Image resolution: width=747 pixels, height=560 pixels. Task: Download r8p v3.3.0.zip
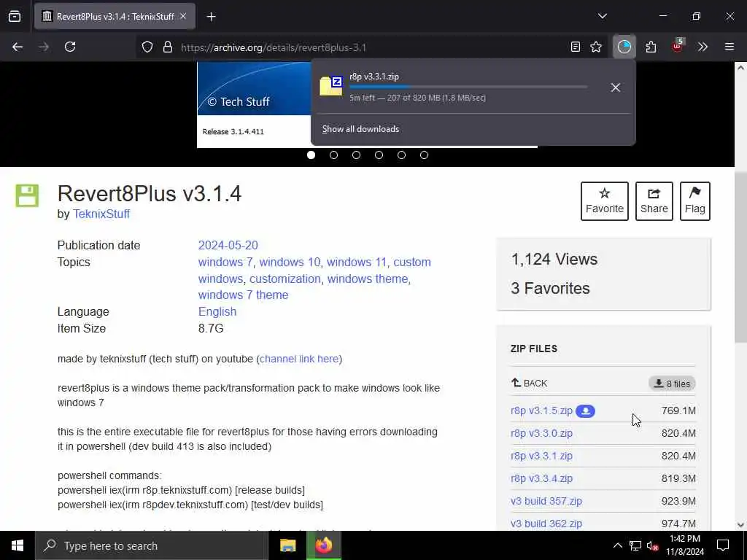click(541, 433)
